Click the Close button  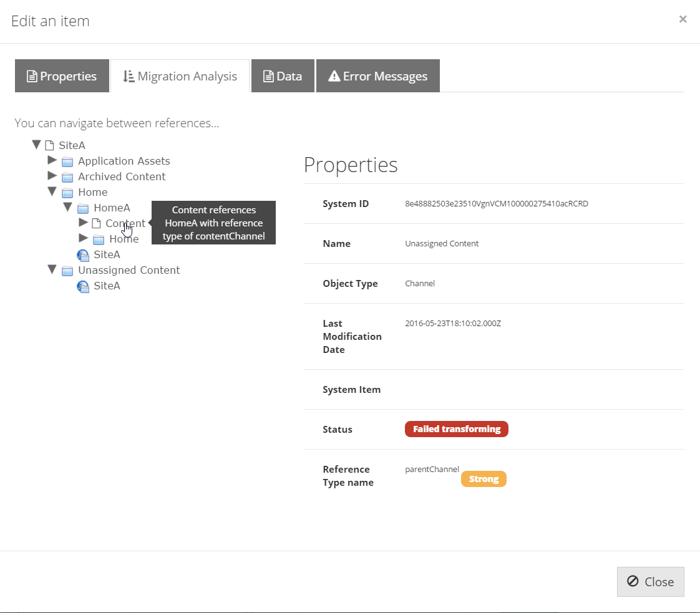click(651, 582)
